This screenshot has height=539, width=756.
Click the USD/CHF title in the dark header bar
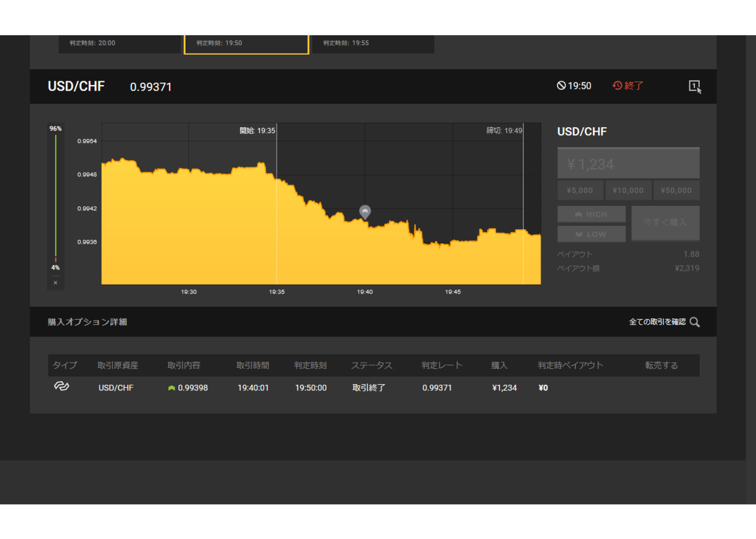pos(76,86)
